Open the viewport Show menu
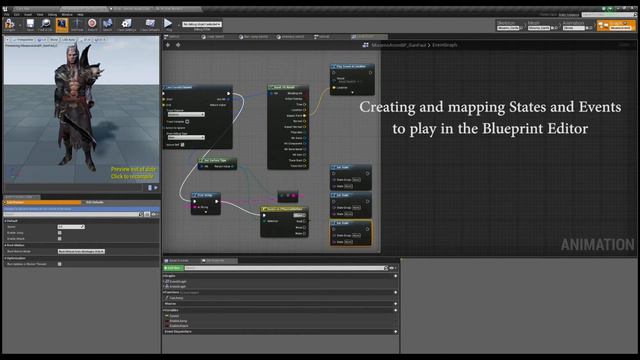640x360 pixels. click(54, 40)
